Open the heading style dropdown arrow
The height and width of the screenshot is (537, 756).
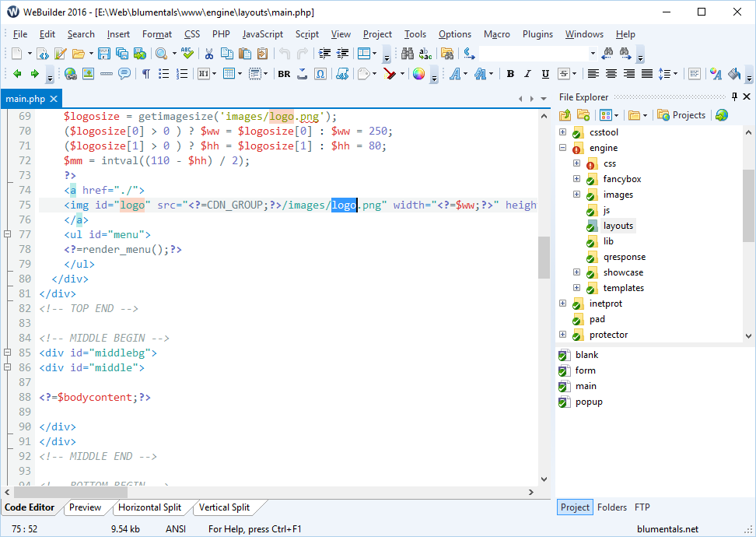tap(215, 75)
